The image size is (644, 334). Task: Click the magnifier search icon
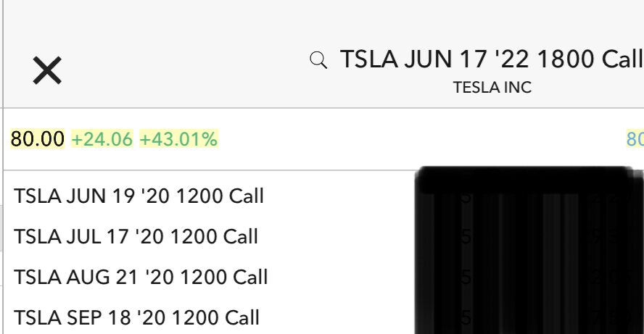(318, 59)
